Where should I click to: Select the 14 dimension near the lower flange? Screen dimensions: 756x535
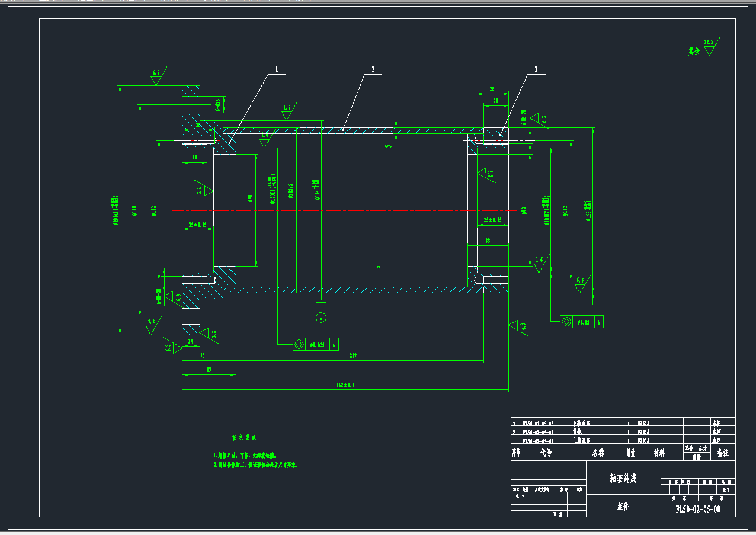pyautogui.click(x=190, y=342)
